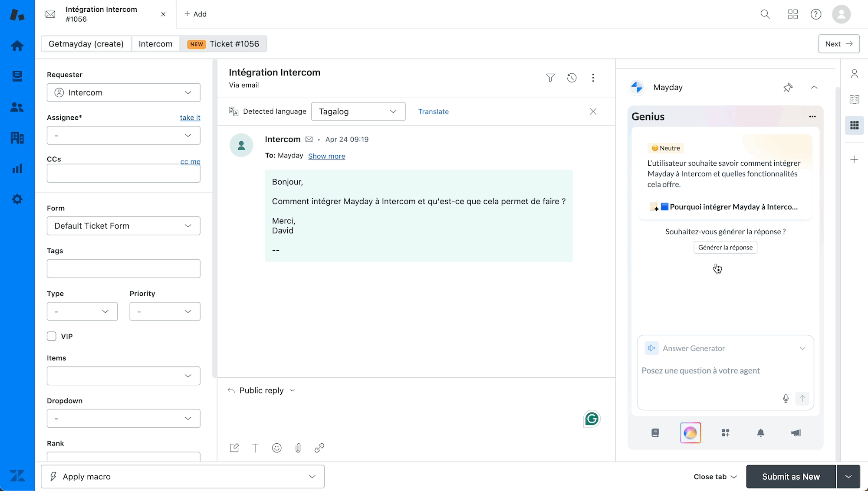Viewport: 868px width, 491px height.
Task: Click the search icon in the top bar
Action: (765, 14)
